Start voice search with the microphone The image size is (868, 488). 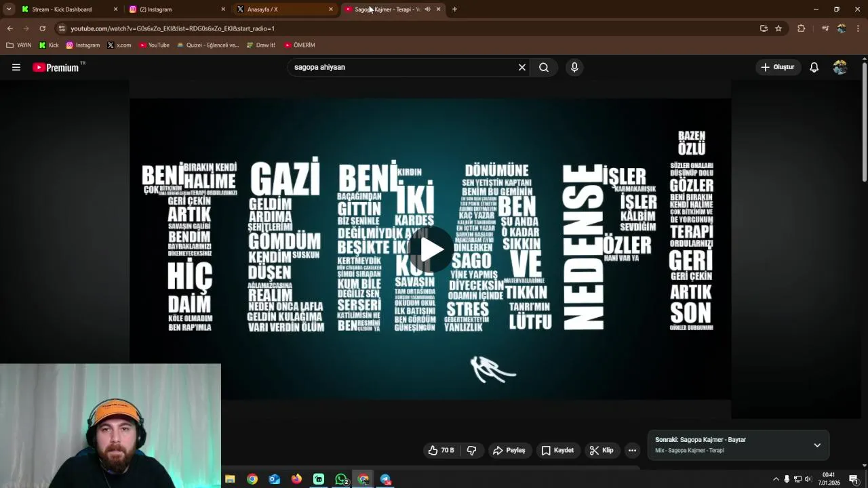coord(574,67)
